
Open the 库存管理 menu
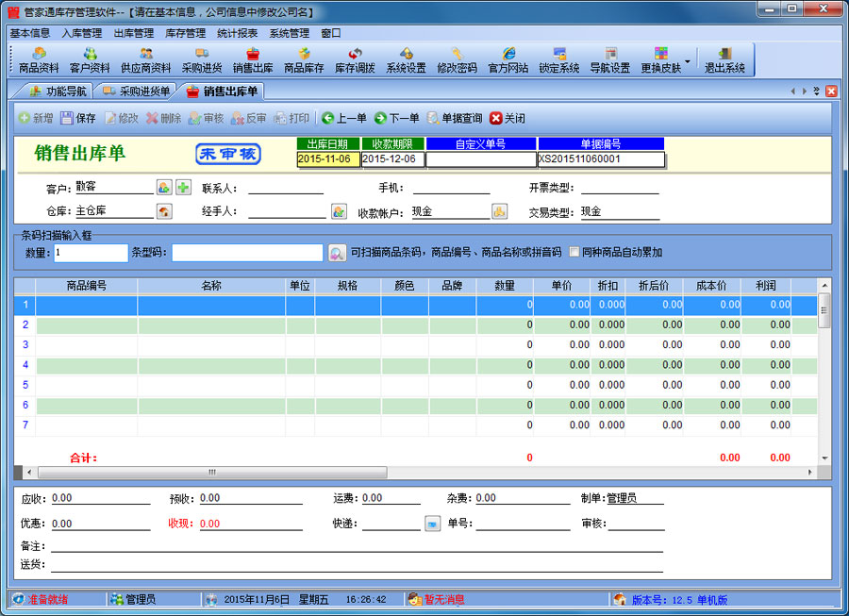point(185,33)
